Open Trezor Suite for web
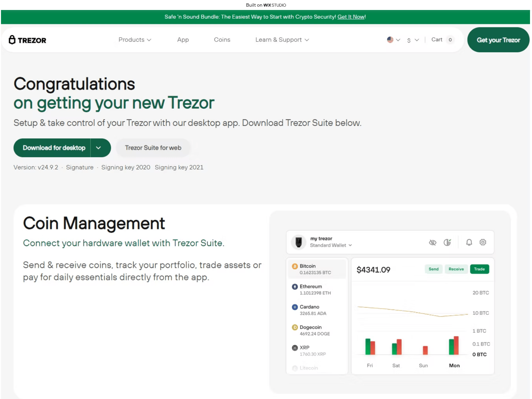532x399 pixels. coord(153,148)
